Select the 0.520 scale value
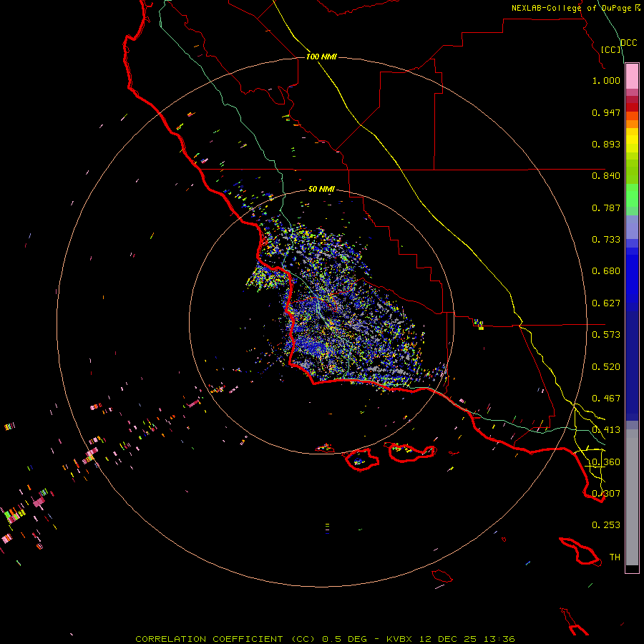This screenshot has width=644, height=644. click(606, 367)
